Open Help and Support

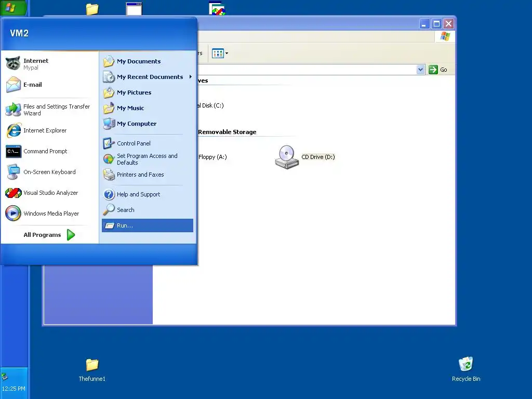147,194
